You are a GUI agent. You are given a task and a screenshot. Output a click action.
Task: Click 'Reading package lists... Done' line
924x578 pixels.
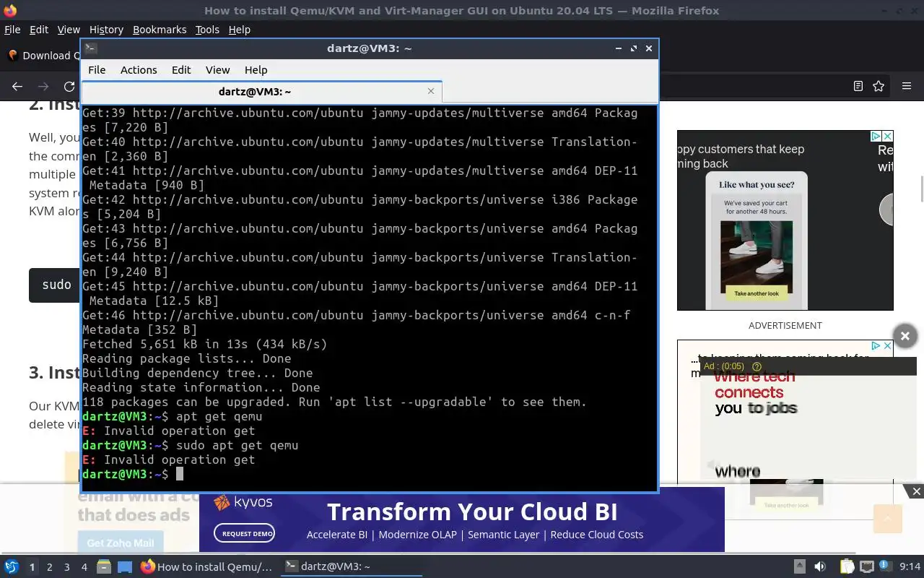click(x=187, y=358)
